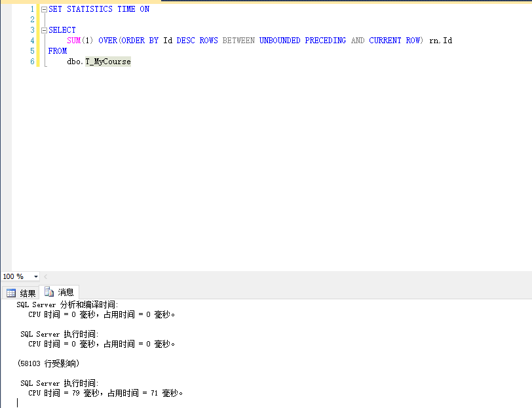
Task: Click the document icon on 消息 tab
Action: tap(49, 293)
